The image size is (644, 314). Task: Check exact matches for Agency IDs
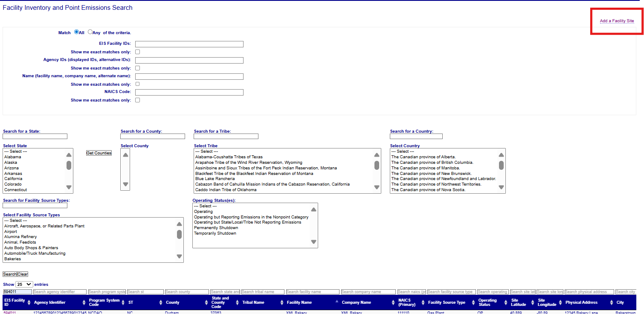point(137,68)
